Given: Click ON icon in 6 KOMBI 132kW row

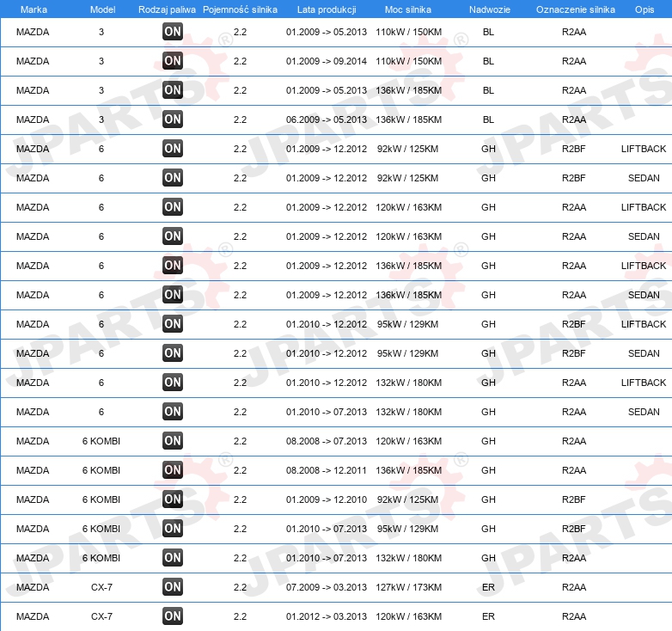Looking at the screenshot, I should click(x=173, y=558).
